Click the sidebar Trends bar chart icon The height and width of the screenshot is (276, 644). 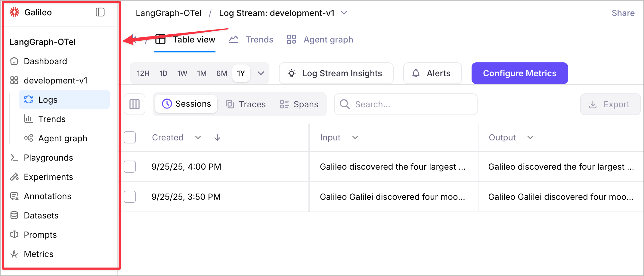(29, 119)
